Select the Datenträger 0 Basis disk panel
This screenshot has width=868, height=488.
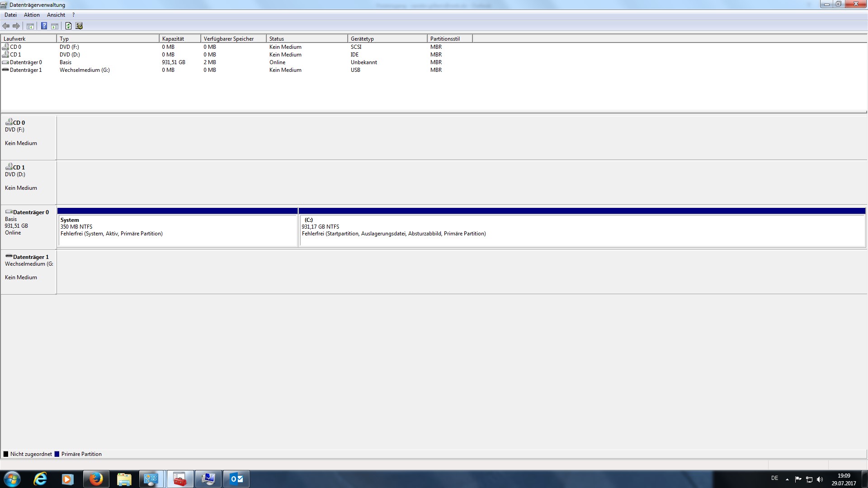coord(28,227)
